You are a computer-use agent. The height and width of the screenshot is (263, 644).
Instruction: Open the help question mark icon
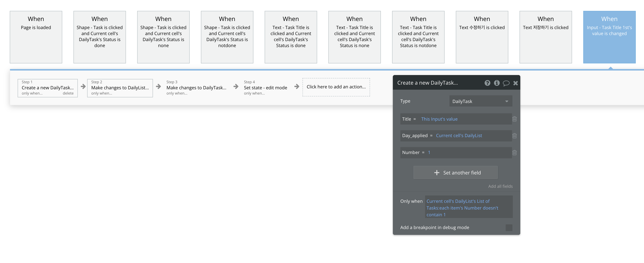tap(487, 83)
